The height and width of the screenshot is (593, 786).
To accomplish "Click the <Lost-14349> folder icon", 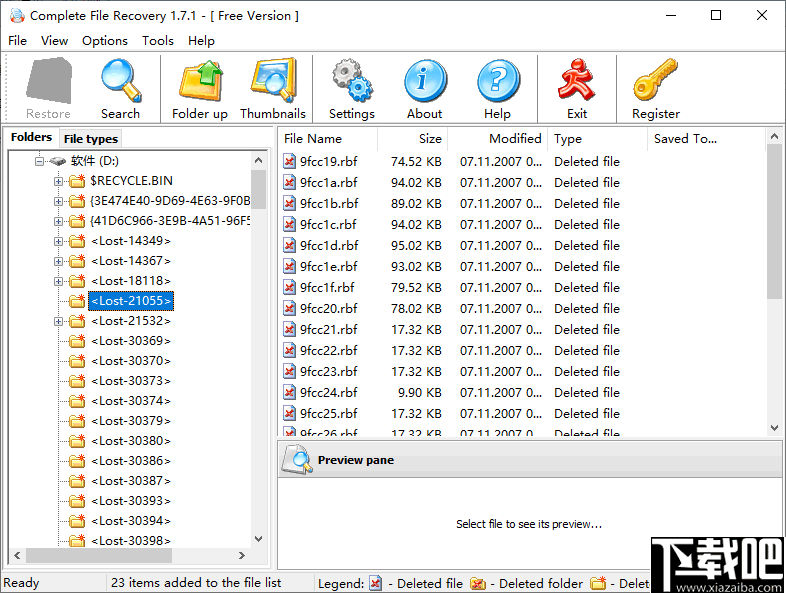I will coord(77,241).
